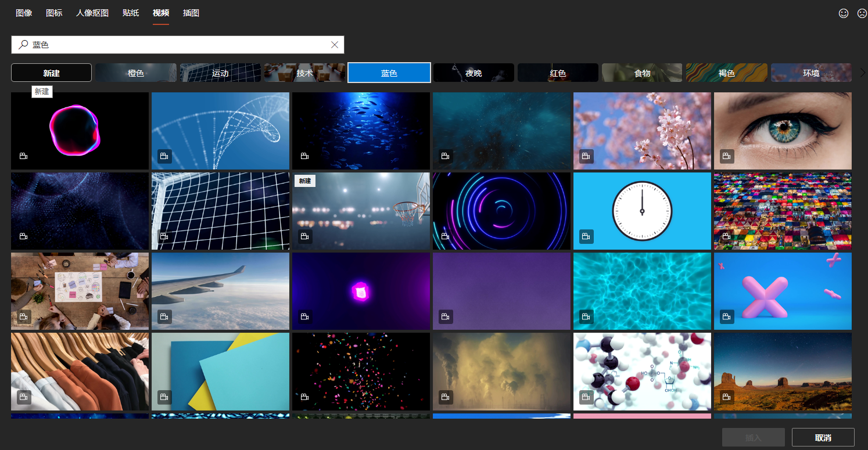Open the 贴纸 tab

[x=131, y=13]
